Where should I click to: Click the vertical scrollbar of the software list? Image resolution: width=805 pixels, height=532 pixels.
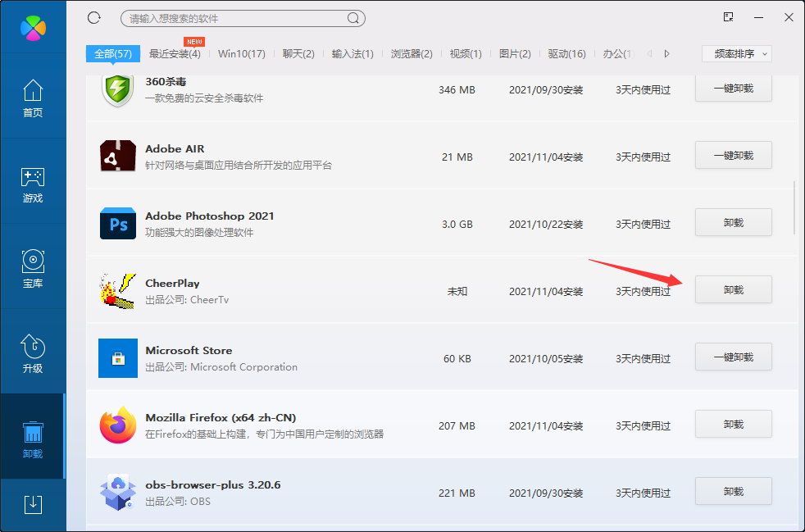(794, 207)
